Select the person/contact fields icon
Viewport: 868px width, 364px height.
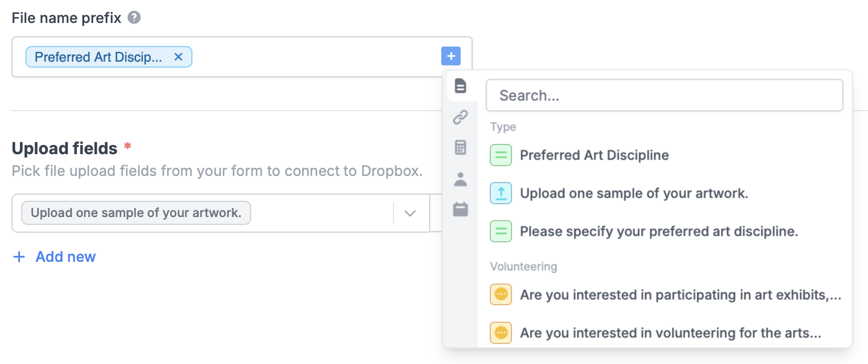(461, 178)
